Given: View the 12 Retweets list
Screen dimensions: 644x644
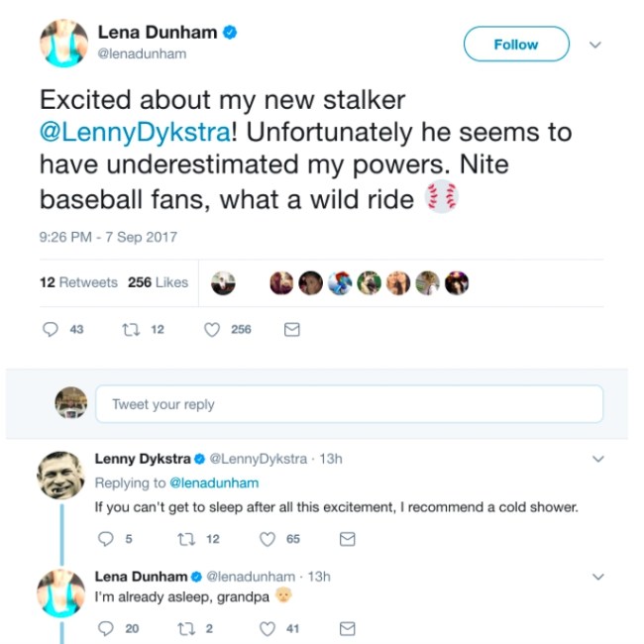Looking at the screenshot, I should (78, 282).
